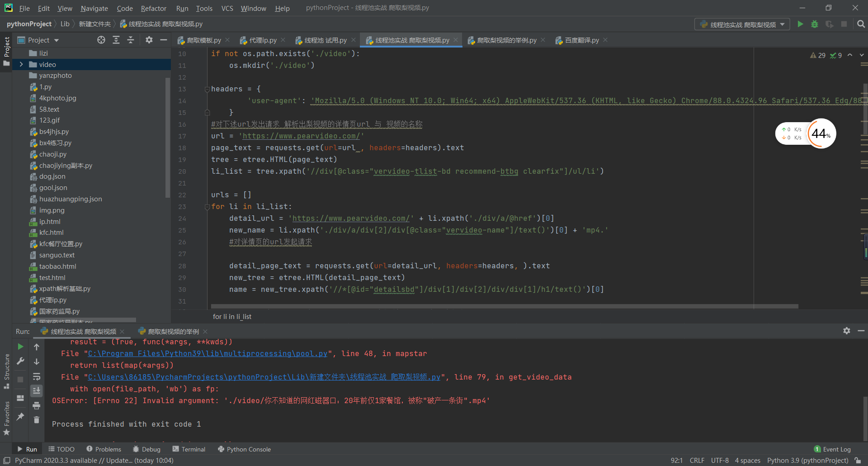Click editor horizontal scrollbar
The width and height of the screenshot is (868, 466).
point(505,306)
